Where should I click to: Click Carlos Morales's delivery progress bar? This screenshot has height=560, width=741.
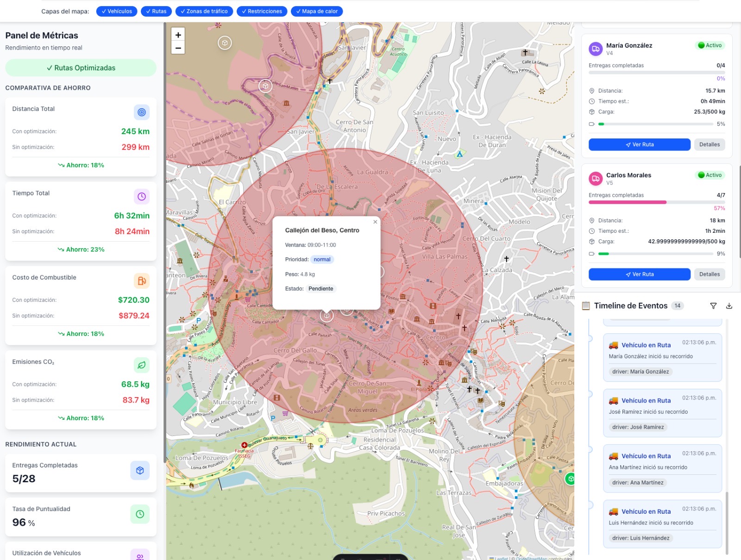[x=657, y=202]
